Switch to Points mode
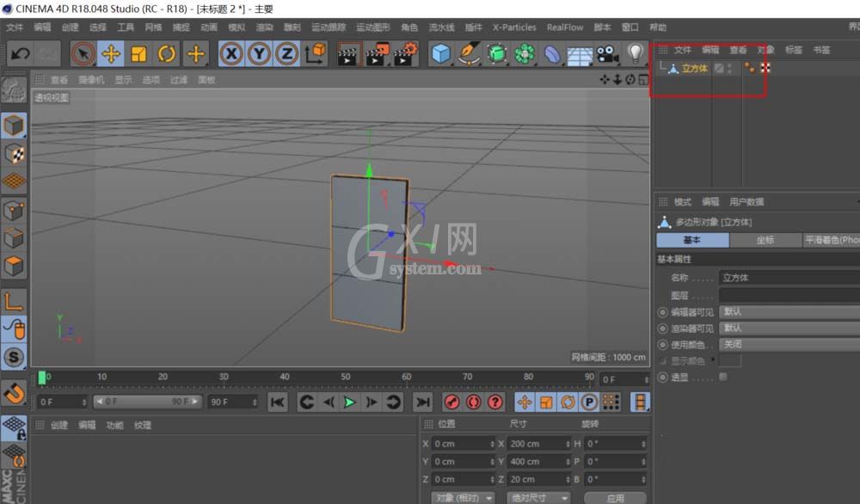860x504 pixels. click(14, 210)
